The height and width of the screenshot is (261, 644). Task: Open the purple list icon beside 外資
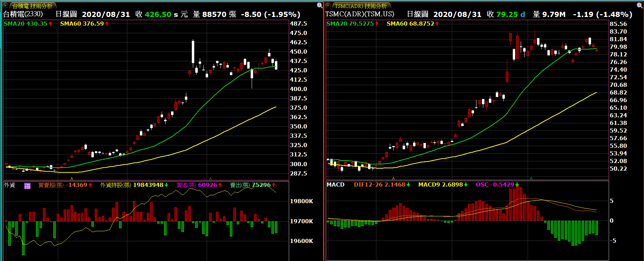(27, 186)
